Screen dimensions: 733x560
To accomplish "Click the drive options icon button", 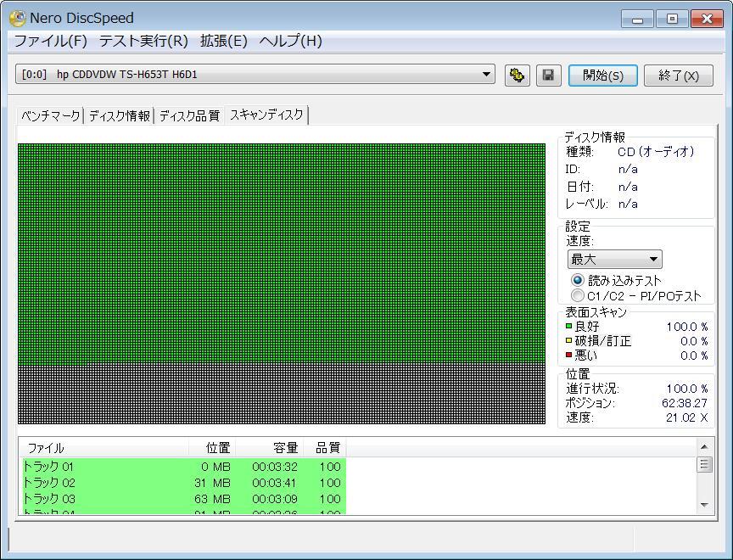I will click(516, 76).
